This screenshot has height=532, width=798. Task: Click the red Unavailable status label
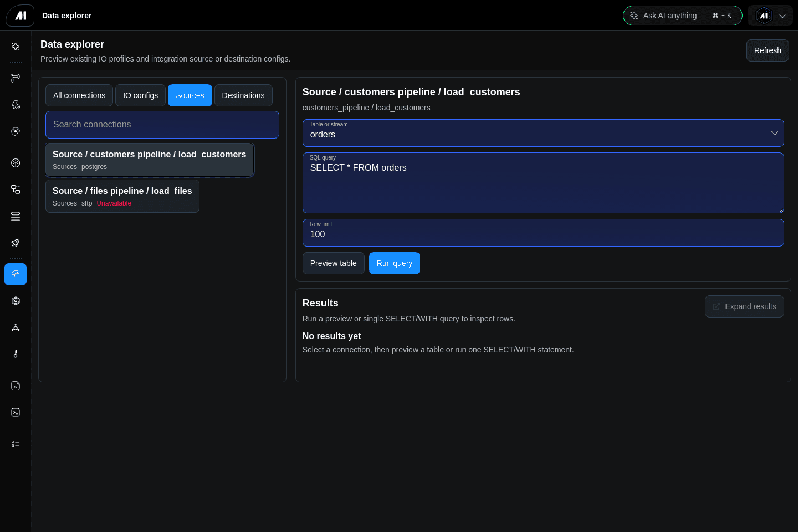pos(114,203)
